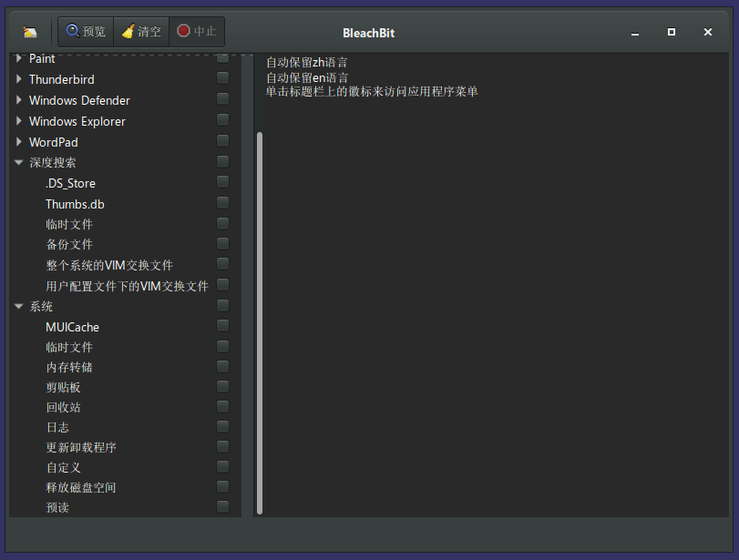
Task: Tick the 备份文件 checkbox
Action: pyautogui.click(x=223, y=243)
